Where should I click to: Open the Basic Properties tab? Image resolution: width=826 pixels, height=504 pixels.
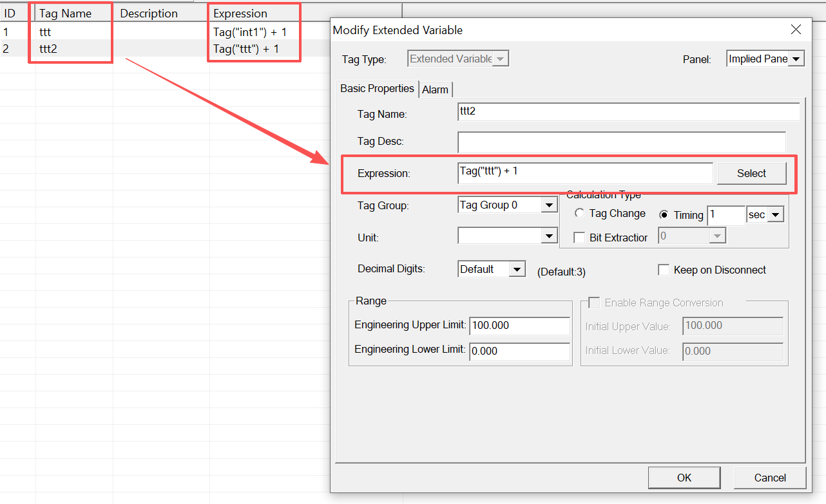coord(377,88)
